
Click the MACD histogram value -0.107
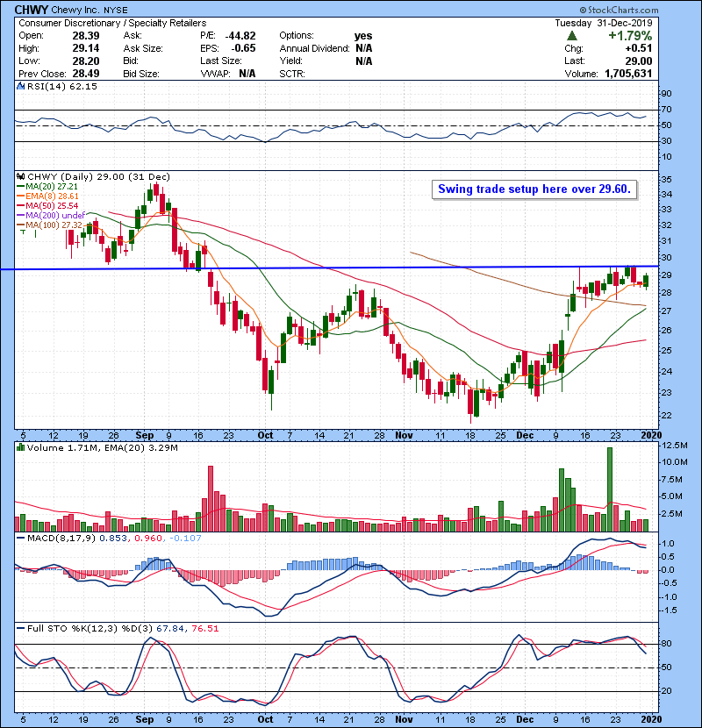point(185,539)
